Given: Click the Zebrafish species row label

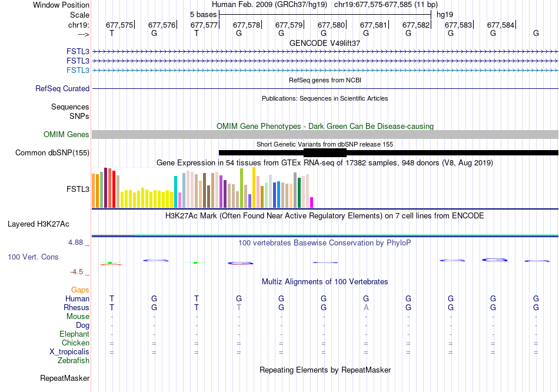Looking at the screenshot, I should click(x=74, y=361).
